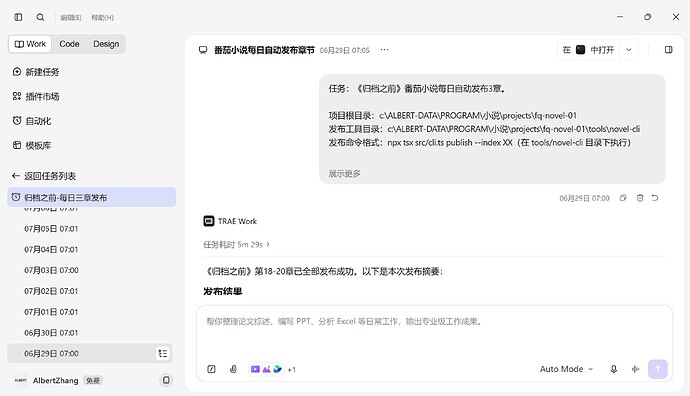Open the 07月01日 07:01 run
690x396 pixels.
(x=51, y=312)
